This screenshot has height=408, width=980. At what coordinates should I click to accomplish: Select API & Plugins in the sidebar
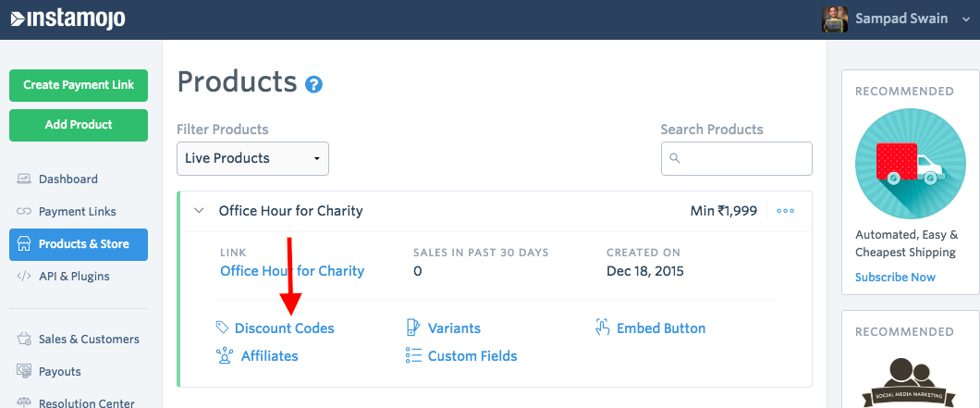73,276
